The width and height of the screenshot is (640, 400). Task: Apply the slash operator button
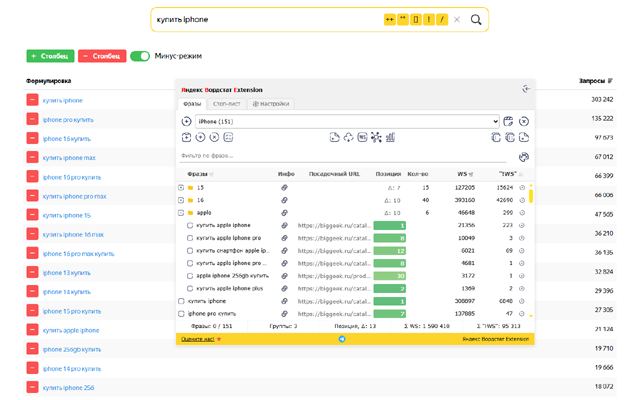[x=442, y=20]
